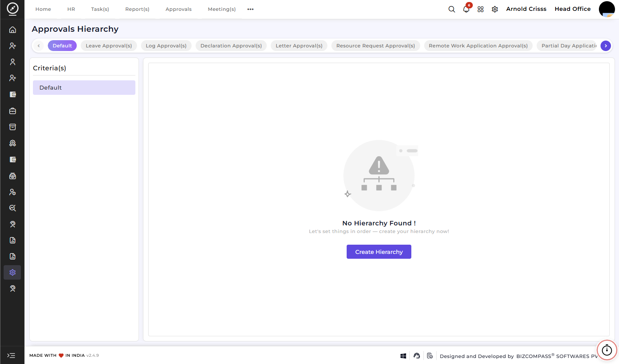The image size is (619, 364).
Task: Open the mail envelope sidebar icon
Action: click(12, 176)
